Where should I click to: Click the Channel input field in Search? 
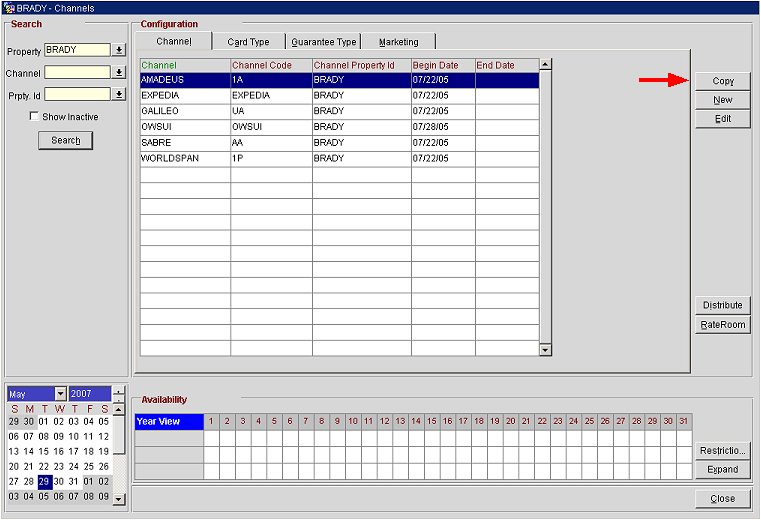click(x=77, y=72)
